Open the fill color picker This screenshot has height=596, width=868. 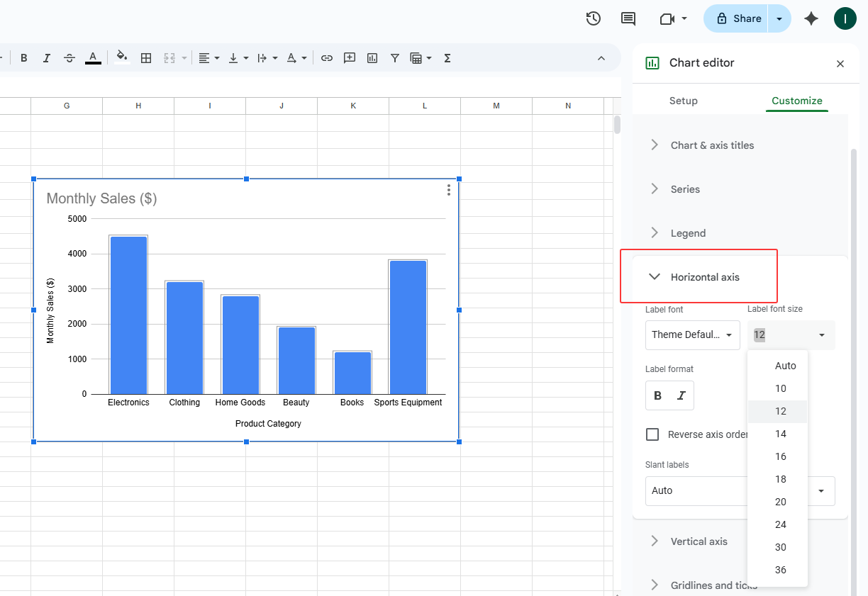(122, 57)
